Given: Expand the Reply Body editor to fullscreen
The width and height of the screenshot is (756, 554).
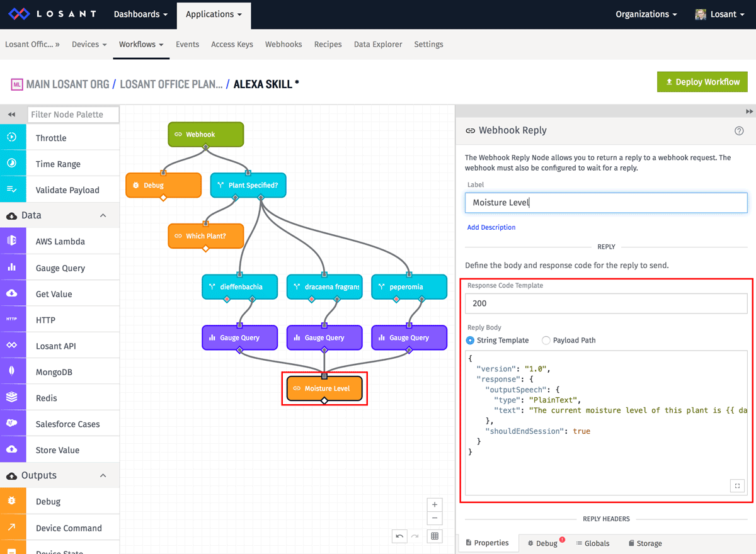Looking at the screenshot, I should coord(737,485).
